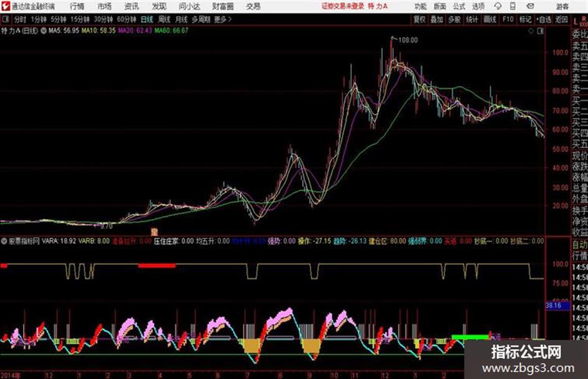This screenshot has height=379, width=588.
Task: Click the 证券交易未登录 status text
Action: click(x=343, y=6)
